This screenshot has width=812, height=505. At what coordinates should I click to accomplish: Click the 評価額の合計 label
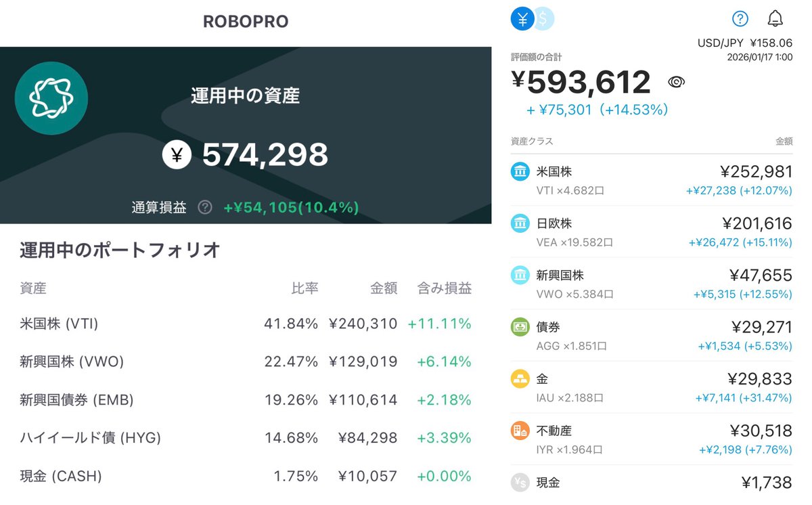[x=536, y=58]
